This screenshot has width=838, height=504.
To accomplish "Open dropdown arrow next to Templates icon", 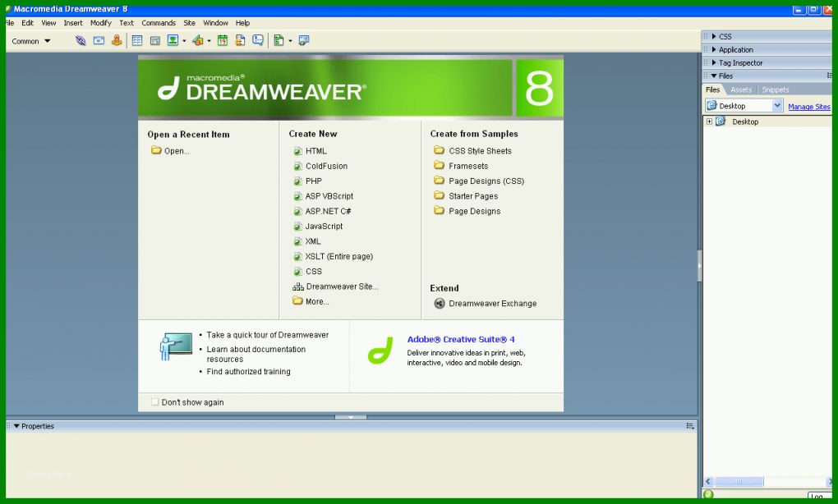I will click(290, 41).
